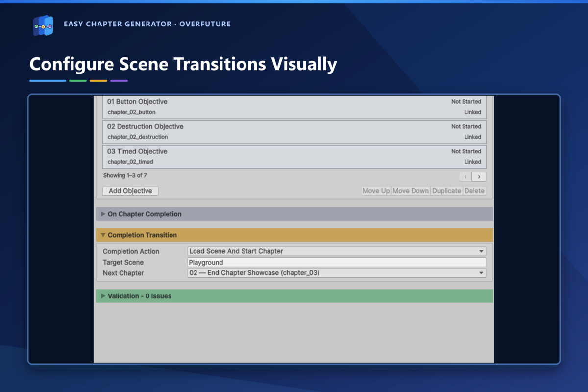Expand the On Chapter Completion section
This screenshot has height=392, width=588.
click(x=294, y=214)
